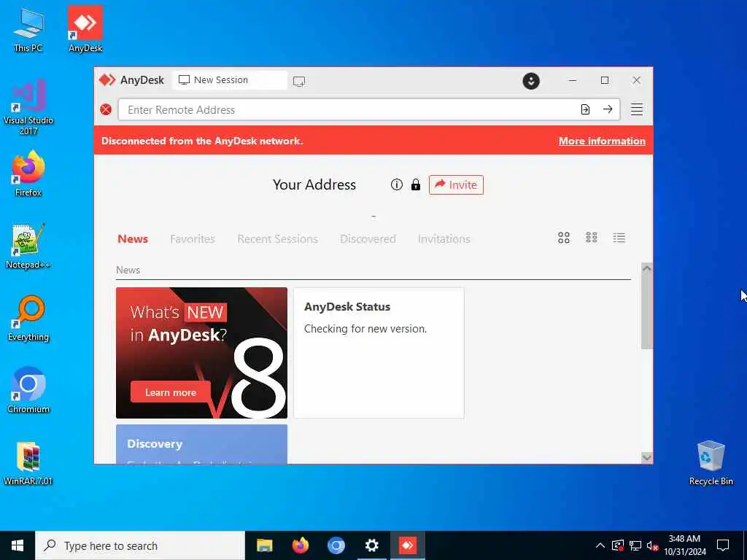The width and height of the screenshot is (747, 560).
Task: Open Recent Sessions tab
Action: click(277, 238)
